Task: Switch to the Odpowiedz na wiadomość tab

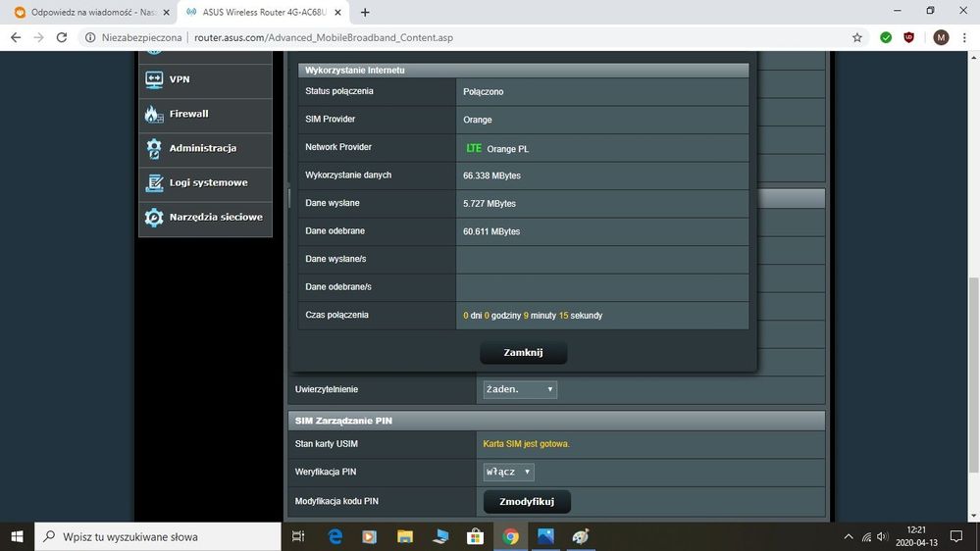Action: click(81, 13)
